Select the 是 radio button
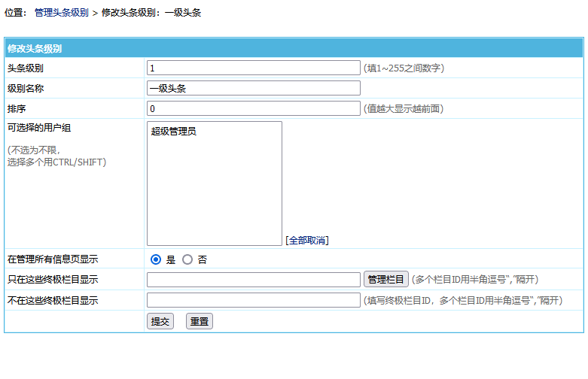Viewport: 588px width, 379px height. tap(156, 259)
